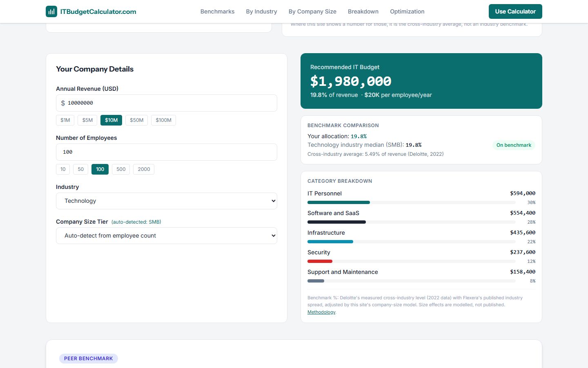This screenshot has height=368, width=588.
Task: Click the On benchmark status badge
Action: tap(514, 145)
